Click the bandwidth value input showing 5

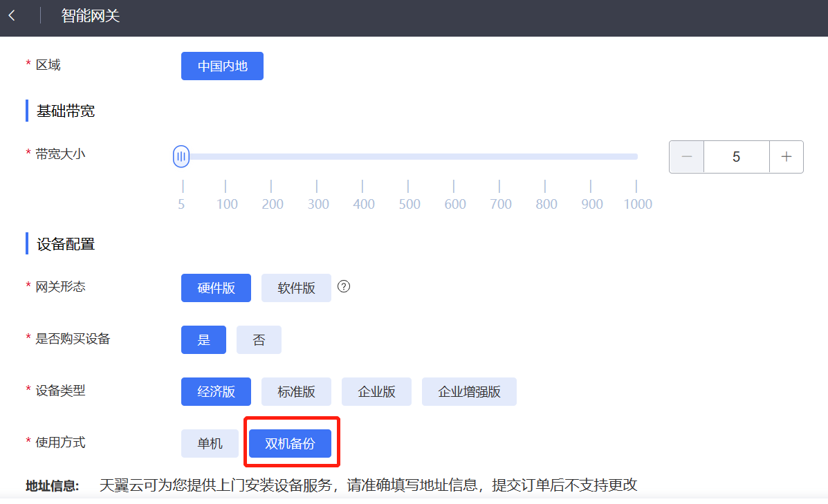coord(736,157)
